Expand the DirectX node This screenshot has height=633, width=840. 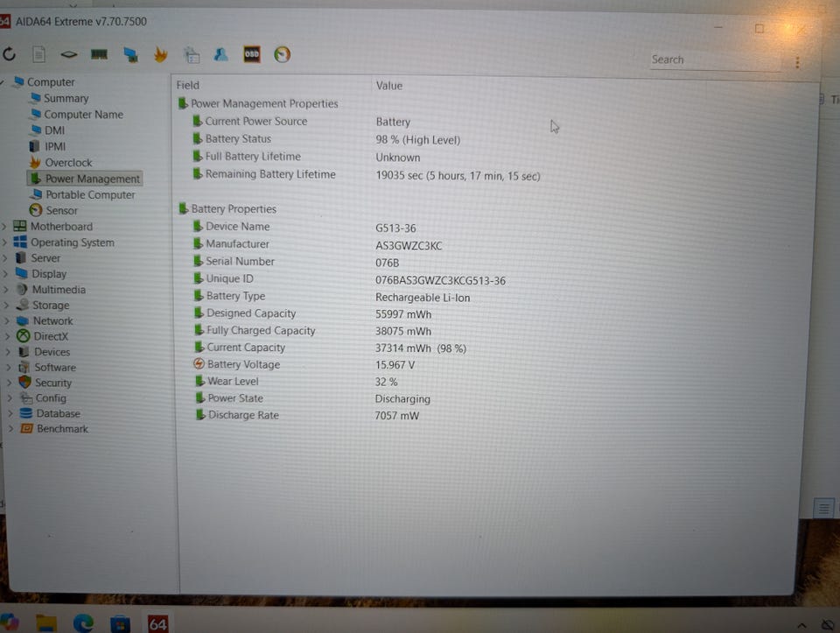click(8, 336)
